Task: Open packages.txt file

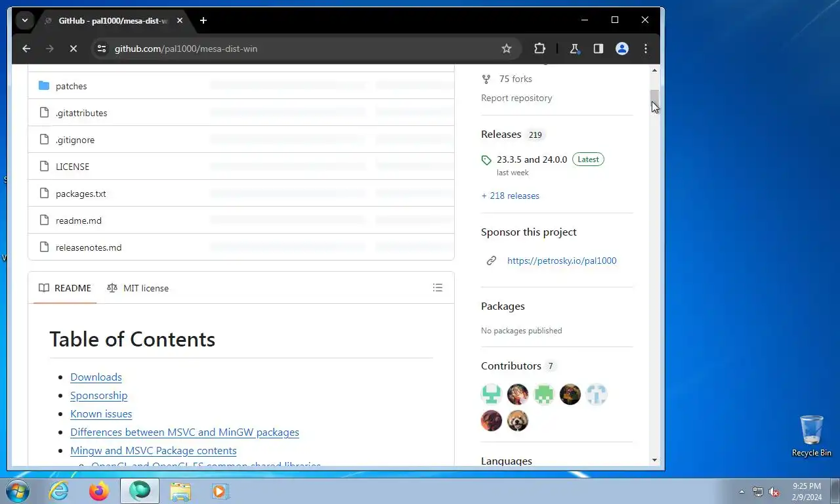Action: [x=81, y=194]
